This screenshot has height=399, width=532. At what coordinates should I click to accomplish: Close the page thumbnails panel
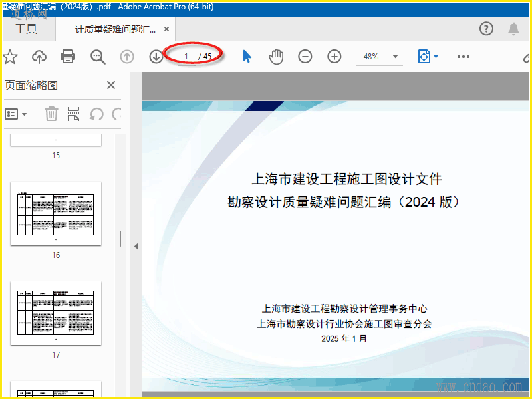click(111, 85)
